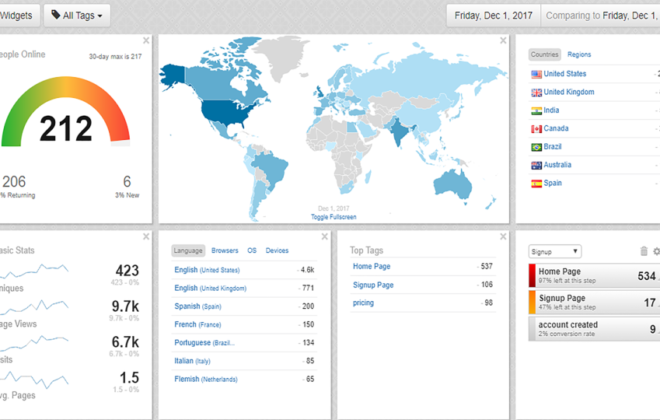Select the Devices tab
The image size is (660, 420).
277,250
